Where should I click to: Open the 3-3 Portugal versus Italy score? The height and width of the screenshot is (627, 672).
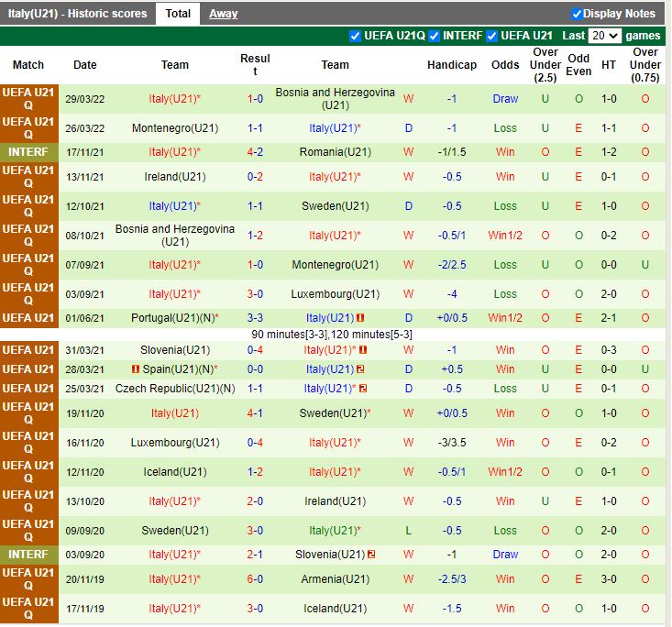[255, 318]
